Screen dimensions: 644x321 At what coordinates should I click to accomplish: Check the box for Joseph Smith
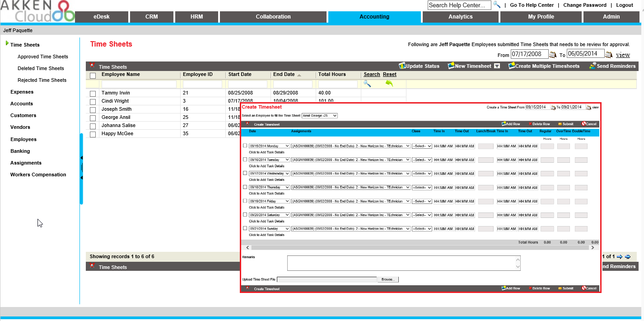coord(93,110)
